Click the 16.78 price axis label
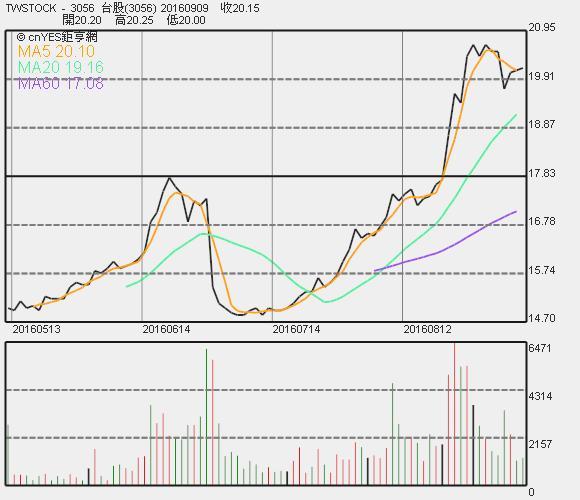 (542, 222)
